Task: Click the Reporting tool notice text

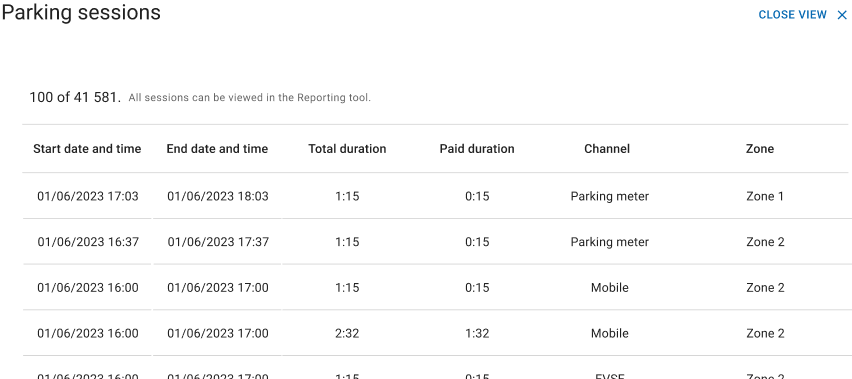Action: 249,98
